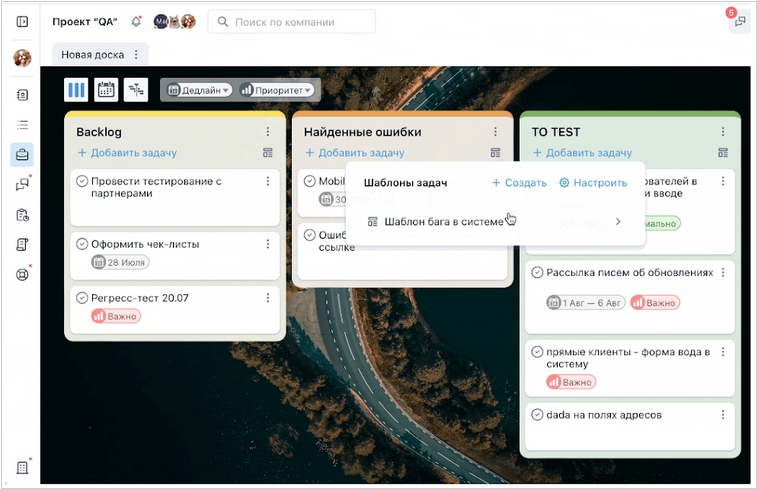Open support lifebuoy icon in sidebar
The image size is (757, 489).
[22, 275]
